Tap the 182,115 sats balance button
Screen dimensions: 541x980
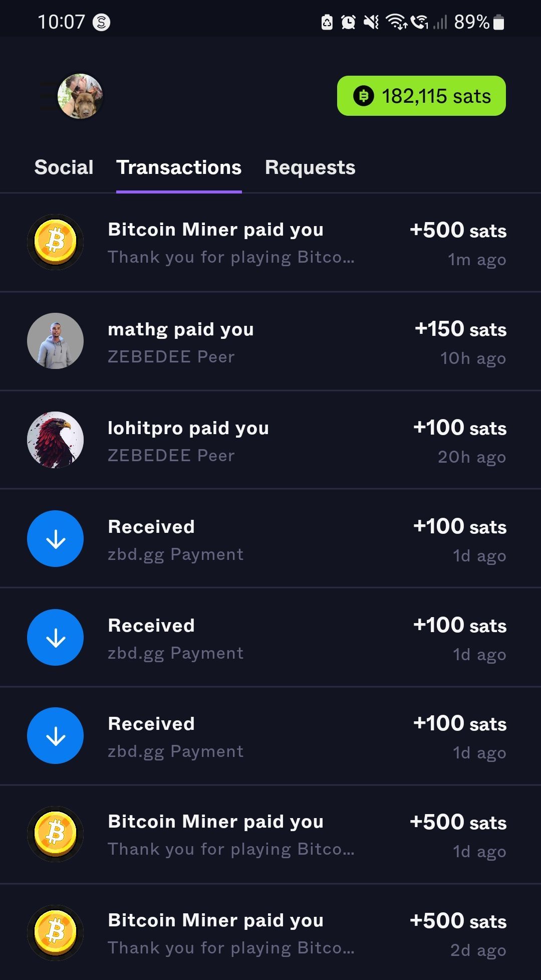pyautogui.click(x=421, y=96)
